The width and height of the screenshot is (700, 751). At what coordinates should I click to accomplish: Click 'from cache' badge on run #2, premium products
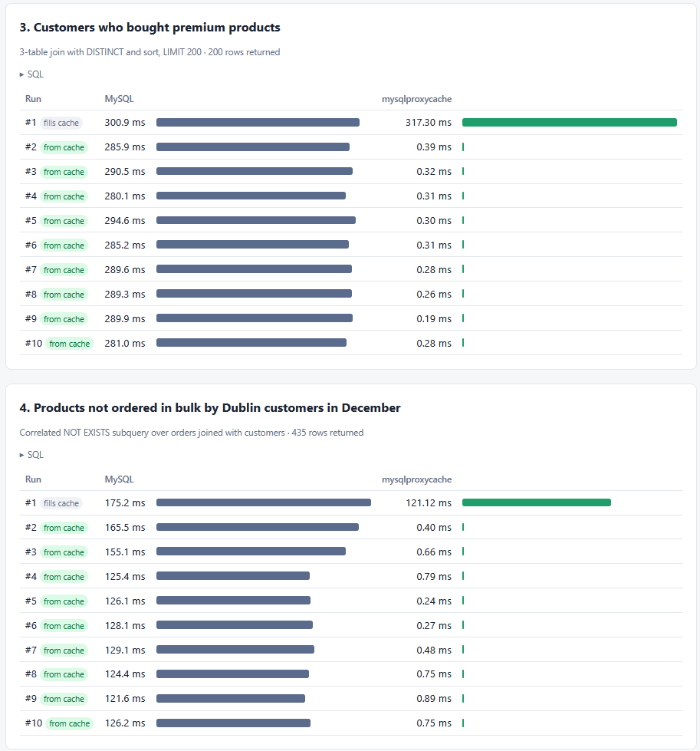(64, 147)
